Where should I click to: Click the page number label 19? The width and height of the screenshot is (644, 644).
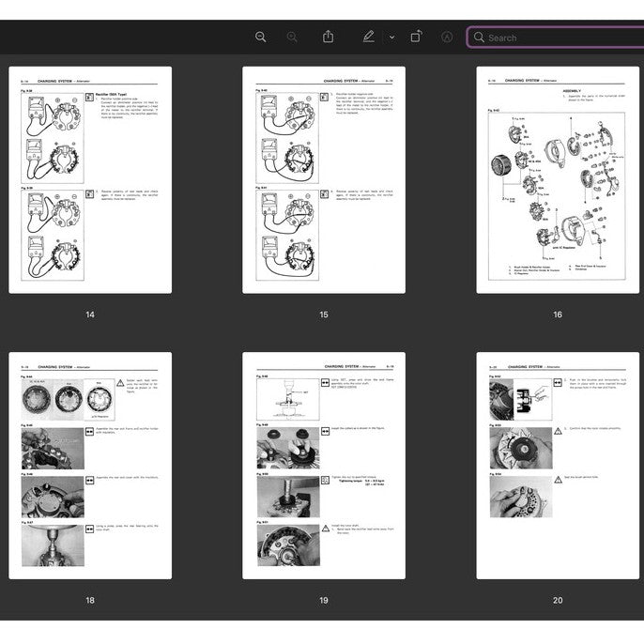point(324,600)
